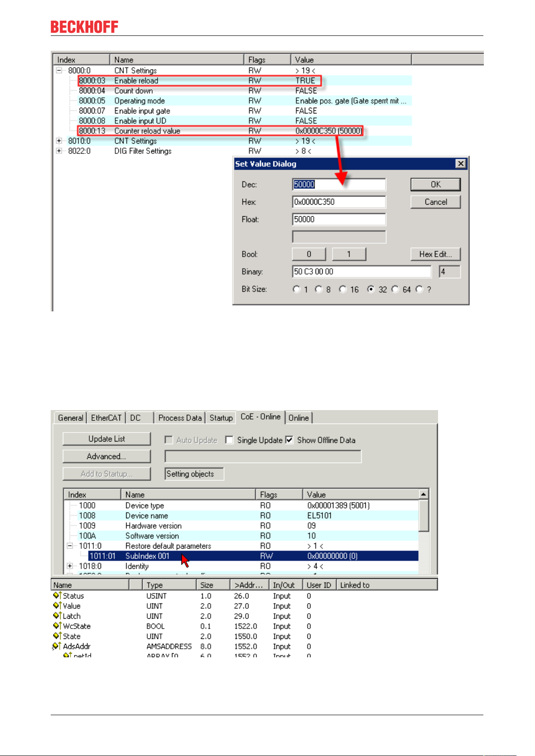Select the 1 bit size radio button
The width and height of the screenshot is (535, 756).
(x=296, y=289)
